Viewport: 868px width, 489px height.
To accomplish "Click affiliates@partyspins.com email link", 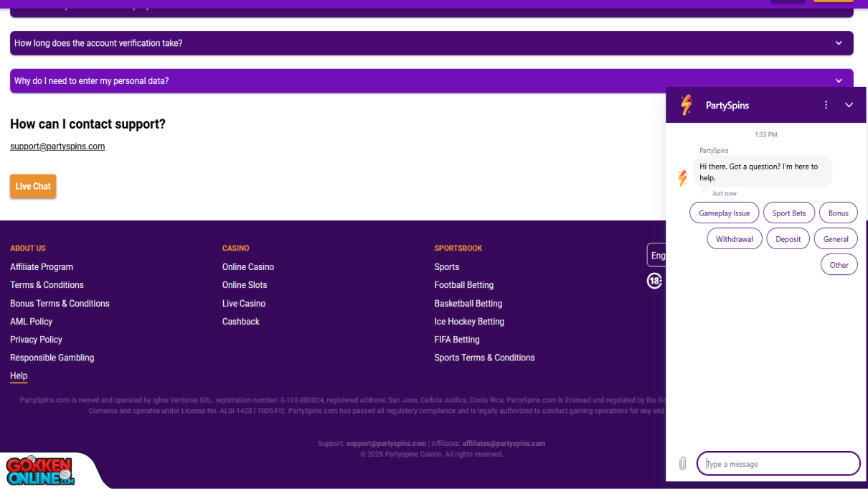I will coord(504,444).
